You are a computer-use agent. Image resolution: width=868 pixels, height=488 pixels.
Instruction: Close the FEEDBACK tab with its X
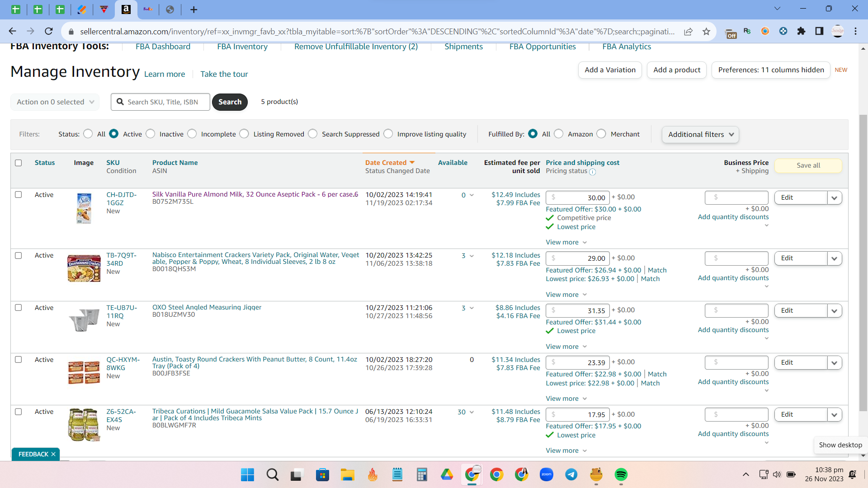(x=53, y=454)
